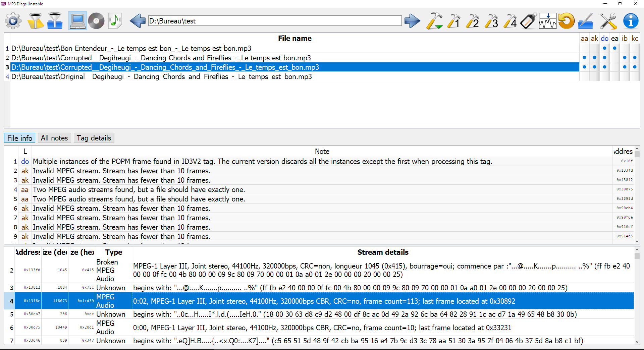Image resolution: width=644 pixels, height=350 pixels.
Task: Click the D:\Bureau\test path field
Action: pos(275,21)
